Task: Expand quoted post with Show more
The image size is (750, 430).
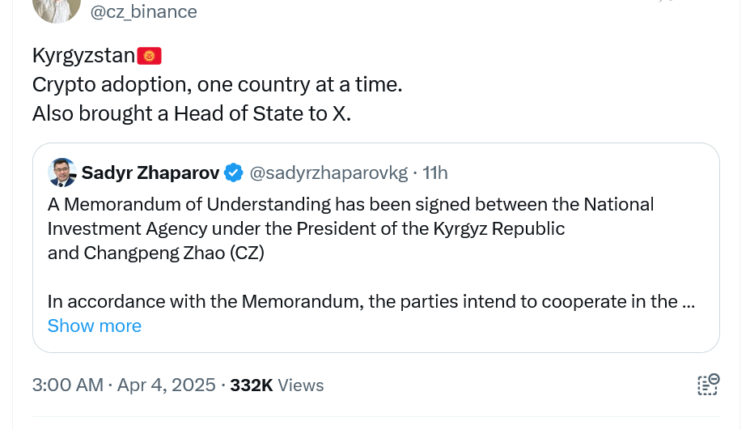Action: click(x=94, y=326)
